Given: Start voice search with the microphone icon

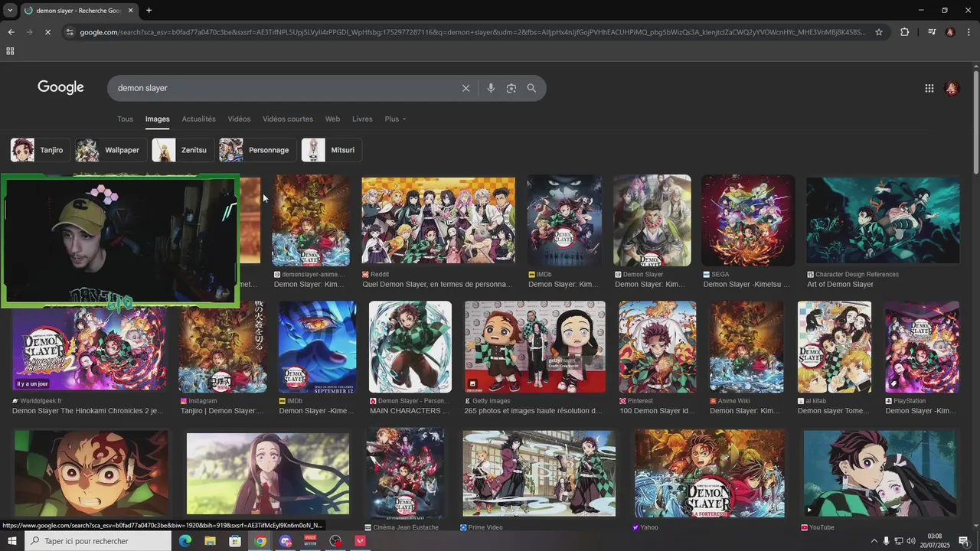Looking at the screenshot, I should (x=491, y=88).
